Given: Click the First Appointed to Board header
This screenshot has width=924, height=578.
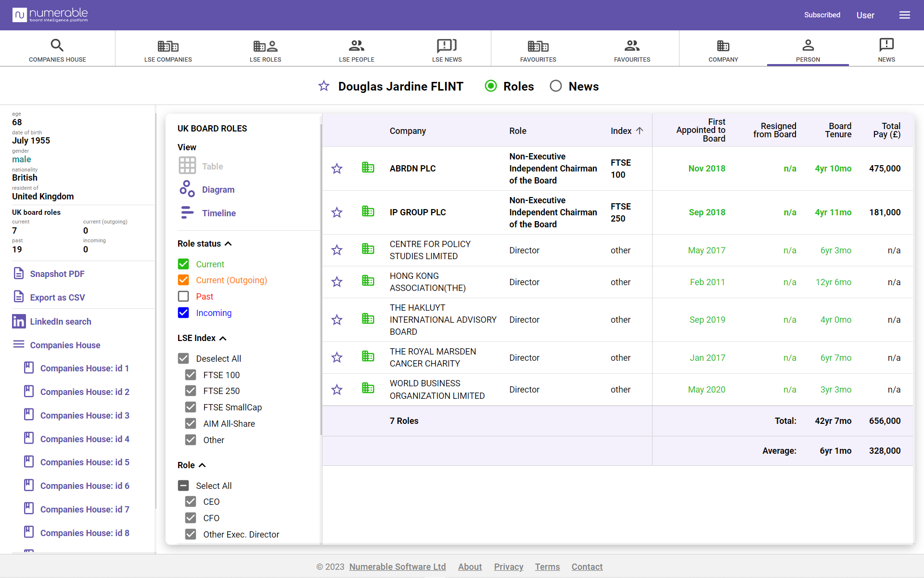Looking at the screenshot, I should pyautogui.click(x=701, y=130).
